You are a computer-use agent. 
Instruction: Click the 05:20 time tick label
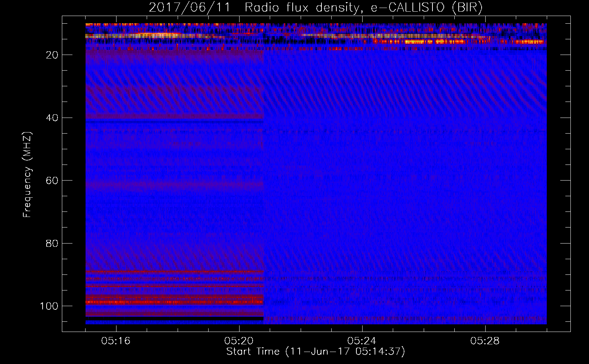(x=239, y=341)
